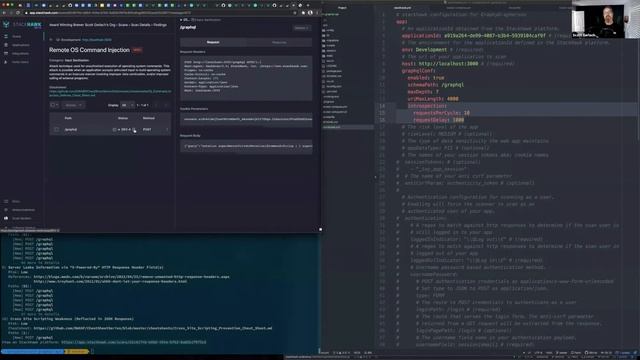The width and height of the screenshot is (640, 360).
Task: Open the cheatsheet link under the finding description
Action: [x=110, y=93]
